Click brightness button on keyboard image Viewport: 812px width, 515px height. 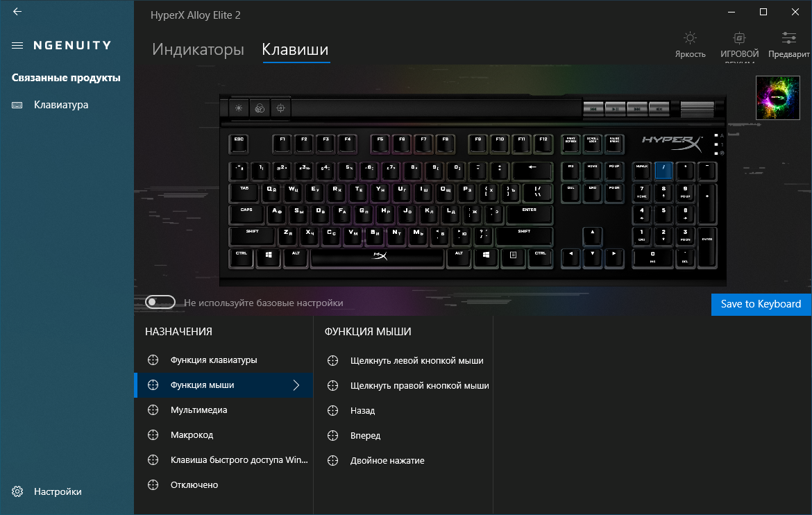click(238, 108)
